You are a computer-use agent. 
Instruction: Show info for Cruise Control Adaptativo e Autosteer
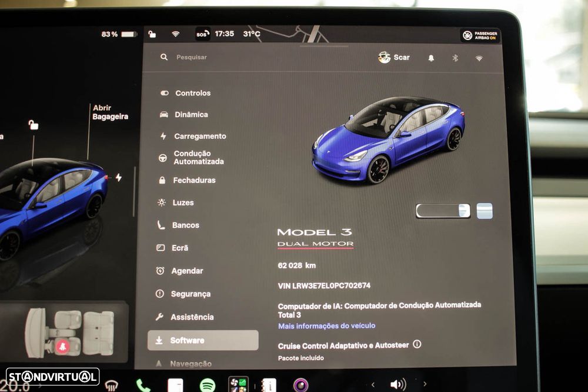(417, 344)
